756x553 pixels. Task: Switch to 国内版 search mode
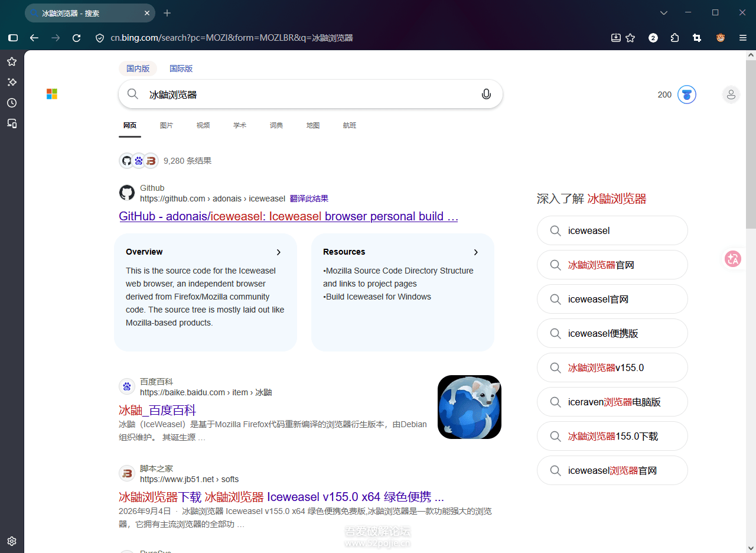pos(138,69)
